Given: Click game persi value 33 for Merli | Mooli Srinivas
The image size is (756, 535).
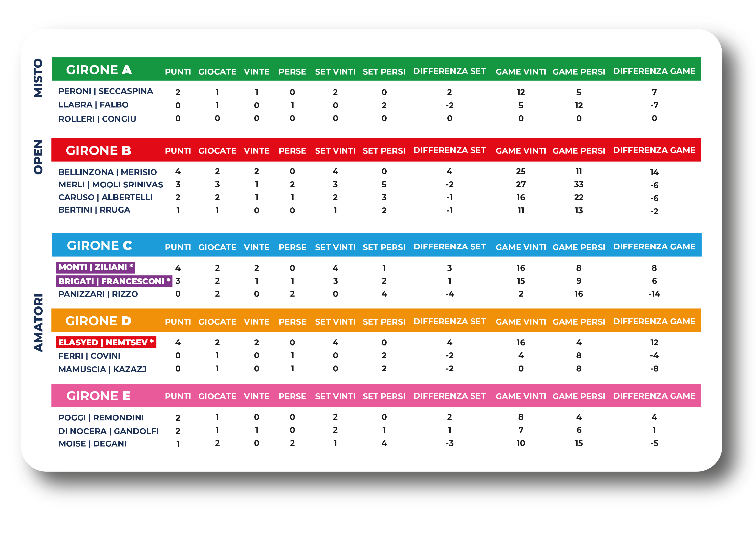Looking at the screenshot, I should pos(579,185).
